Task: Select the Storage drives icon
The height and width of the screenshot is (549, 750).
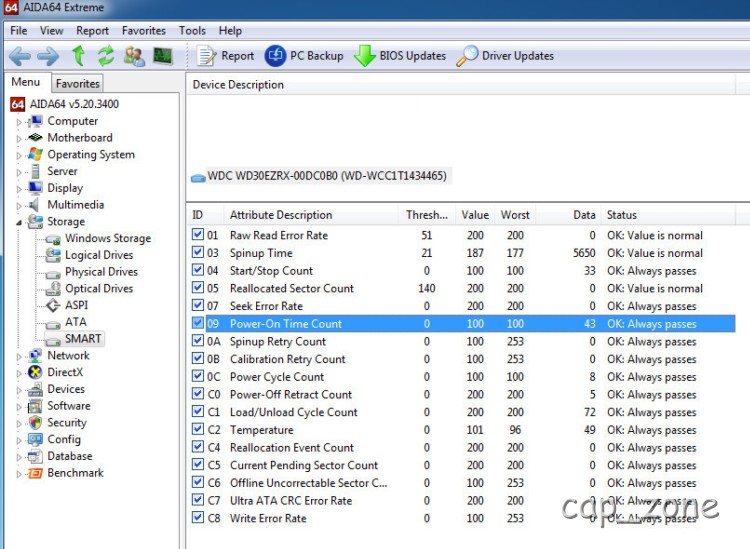Action: [x=35, y=221]
